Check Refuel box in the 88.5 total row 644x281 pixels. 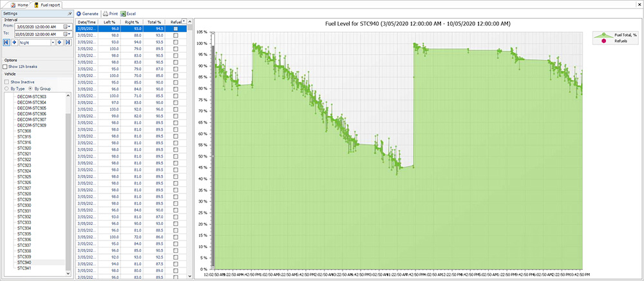click(x=176, y=230)
